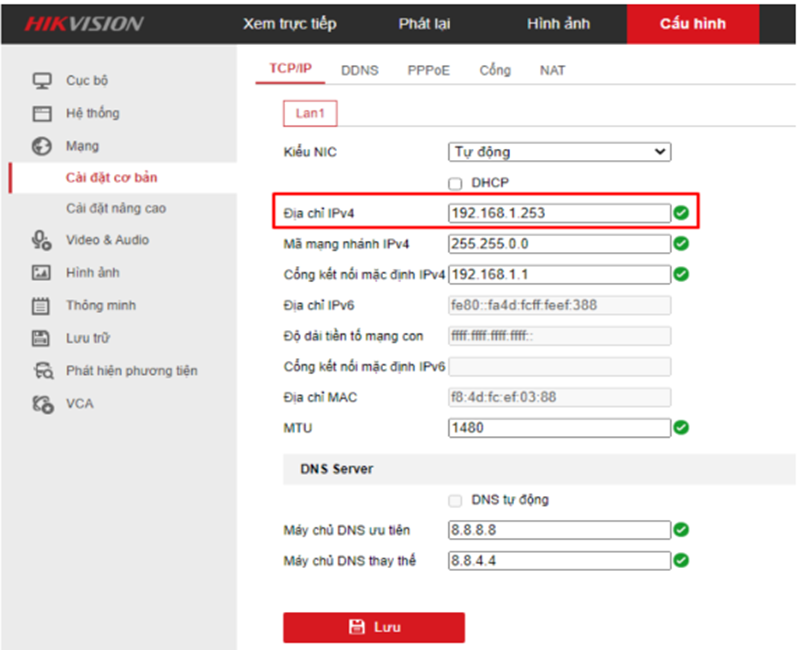800x650 pixels.
Task: Click the VCA sidebar icon
Action: pos(42,404)
